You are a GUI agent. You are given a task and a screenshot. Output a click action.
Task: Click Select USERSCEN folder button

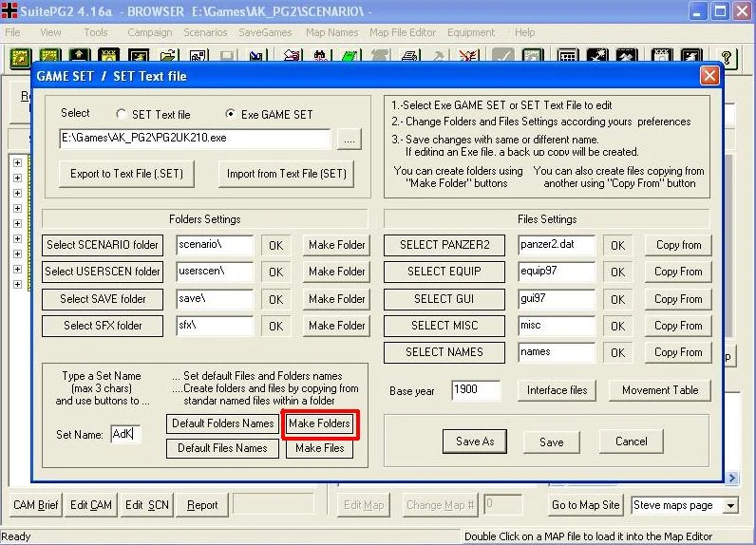point(103,272)
